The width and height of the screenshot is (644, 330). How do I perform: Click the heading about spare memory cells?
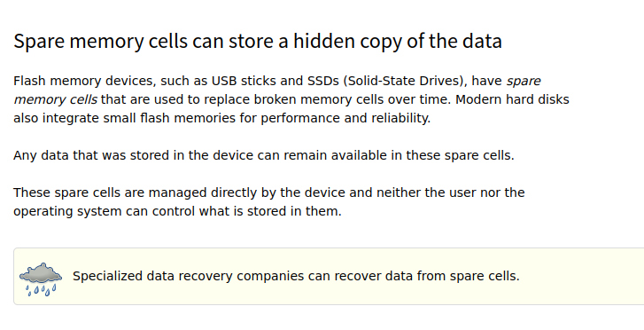coord(258,42)
